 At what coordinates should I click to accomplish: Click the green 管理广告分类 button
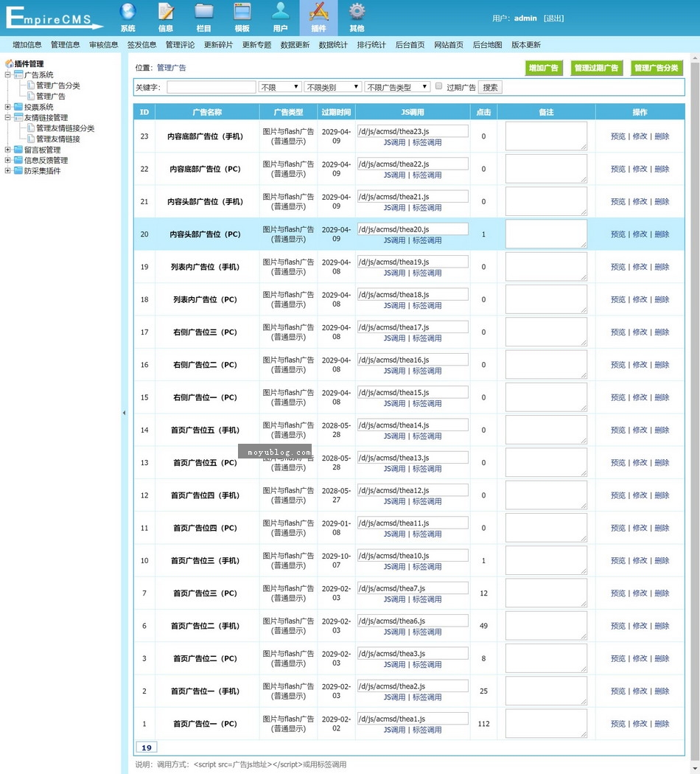657,68
